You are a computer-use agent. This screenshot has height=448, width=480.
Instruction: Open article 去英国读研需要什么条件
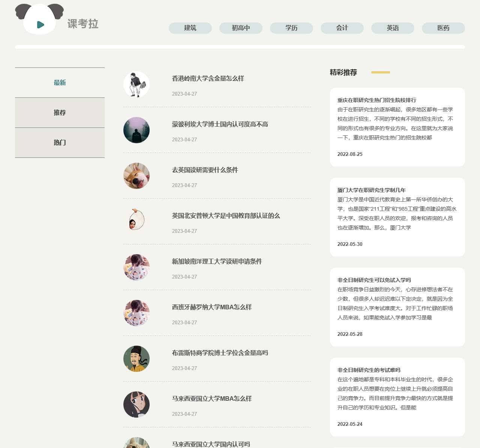tap(205, 170)
